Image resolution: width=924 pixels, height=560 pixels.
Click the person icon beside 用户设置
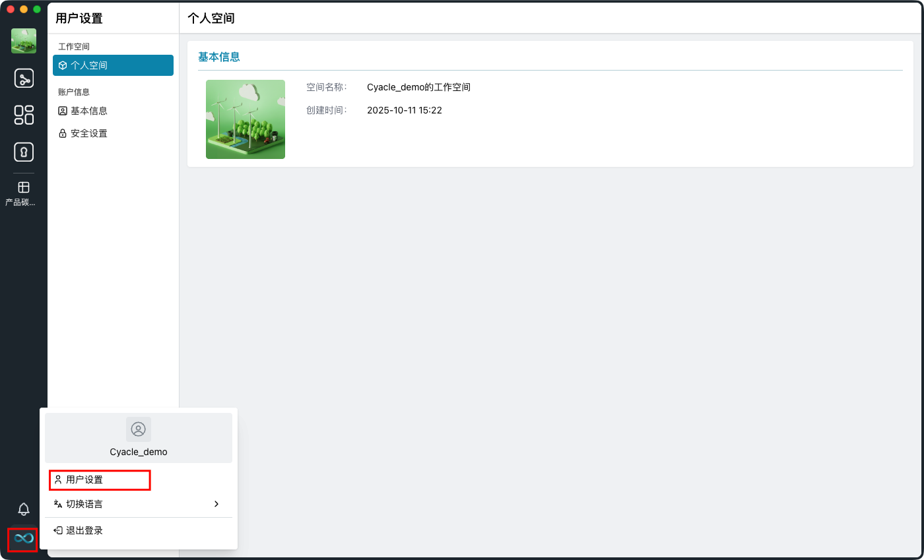pos(57,480)
